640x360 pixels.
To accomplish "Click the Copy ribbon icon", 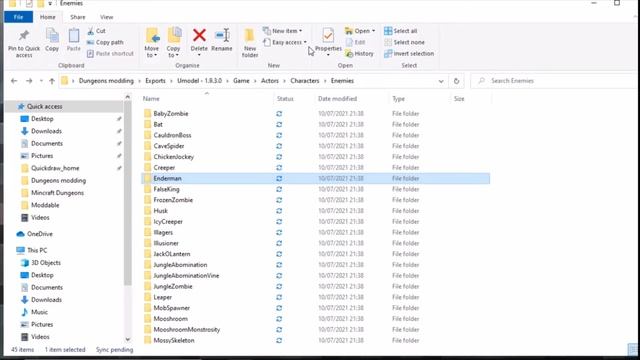I will (52, 40).
